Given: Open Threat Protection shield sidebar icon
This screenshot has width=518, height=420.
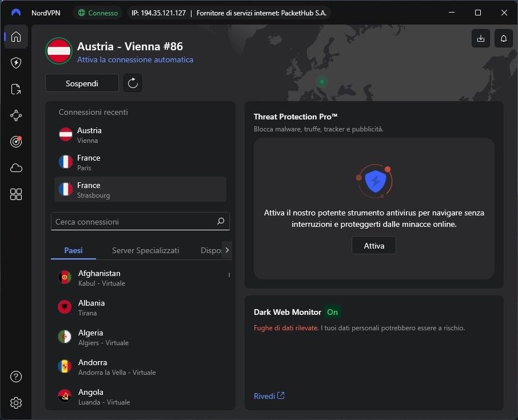Looking at the screenshot, I should [x=16, y=63].
